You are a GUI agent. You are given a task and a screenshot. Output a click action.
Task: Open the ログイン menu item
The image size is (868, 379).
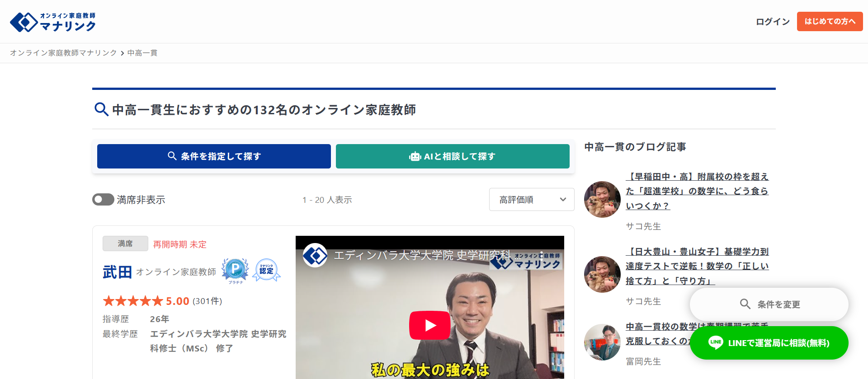[x=772, y=22]
